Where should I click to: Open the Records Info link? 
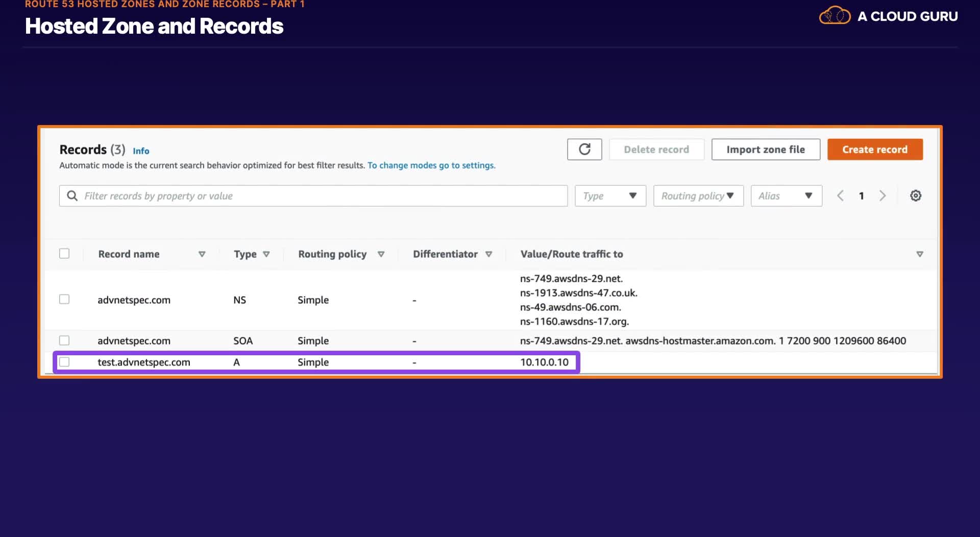coord(141,151)
